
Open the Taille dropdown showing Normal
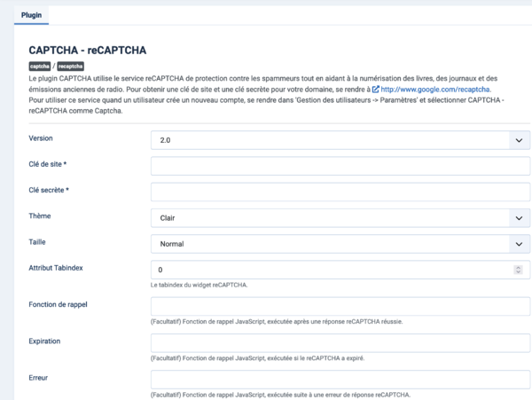click(340, 244)
